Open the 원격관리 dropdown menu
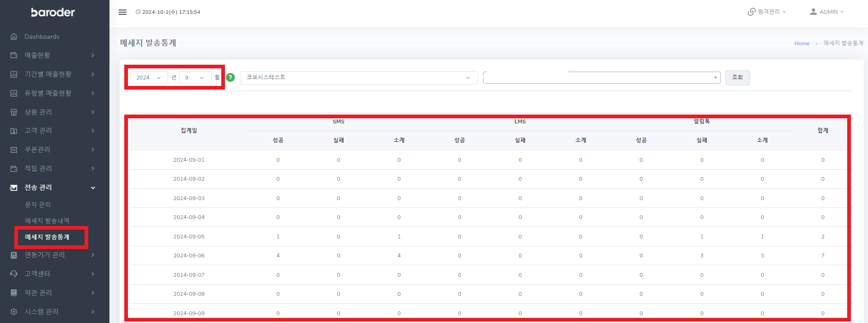Screen dimensions: 868x323 pyautogui.click(x=767, y=12)
